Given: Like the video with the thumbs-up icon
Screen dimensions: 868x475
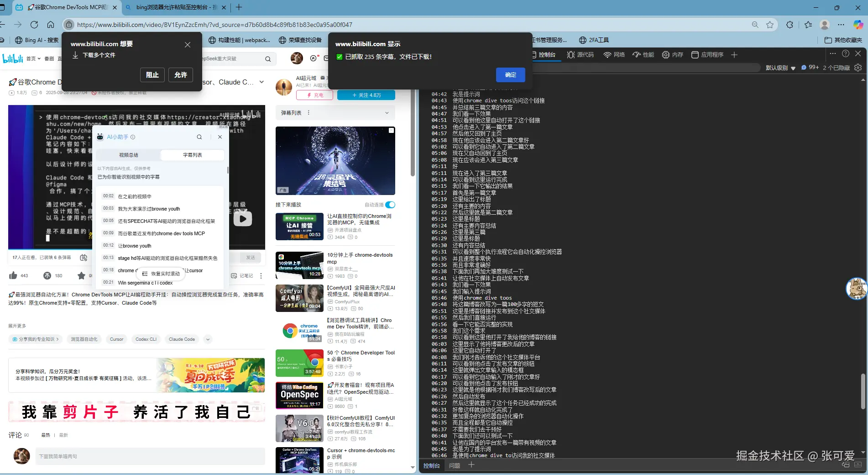Looking at the screenshot, I should coord(13,275).
